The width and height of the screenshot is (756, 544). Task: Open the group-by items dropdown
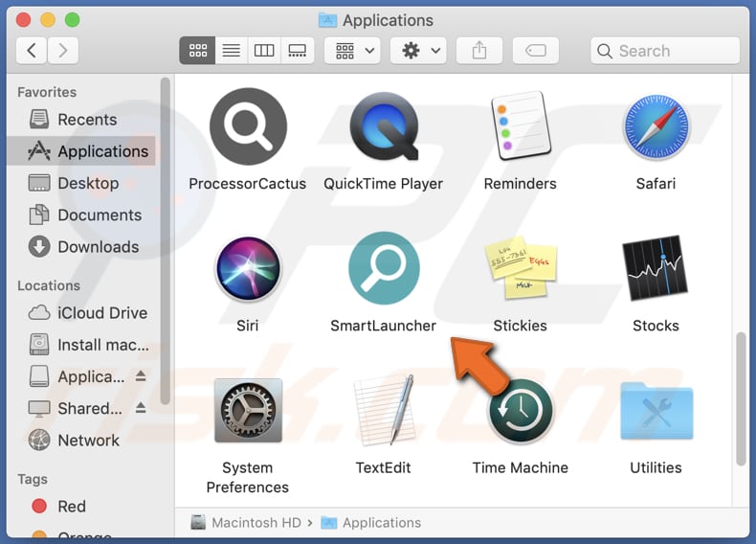coord(352,50)
